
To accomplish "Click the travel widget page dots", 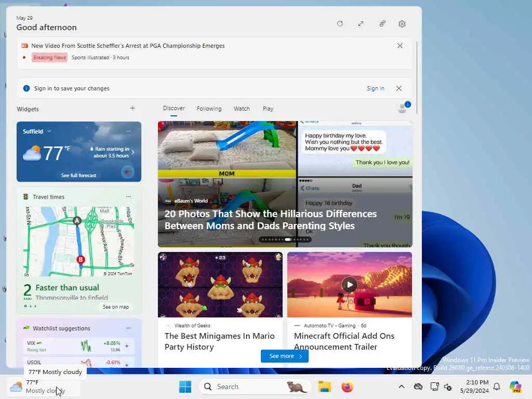I will click(x=30, y=307).
